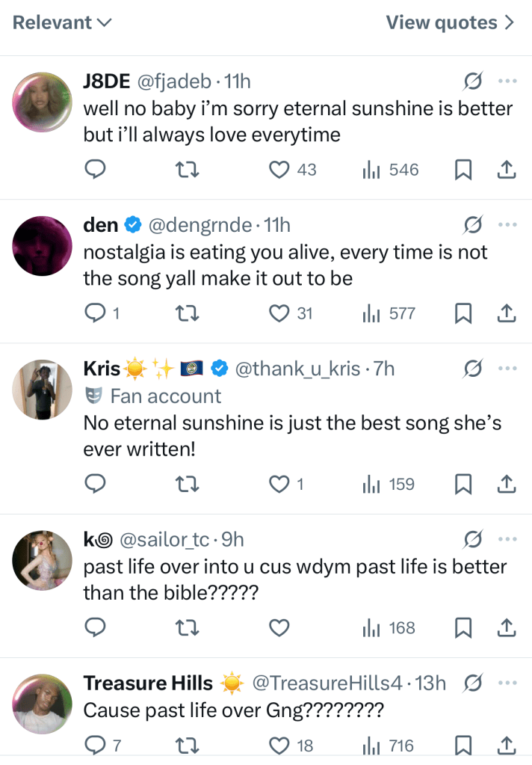Bookmark sailor_tc's tweet

coord(463,628)
